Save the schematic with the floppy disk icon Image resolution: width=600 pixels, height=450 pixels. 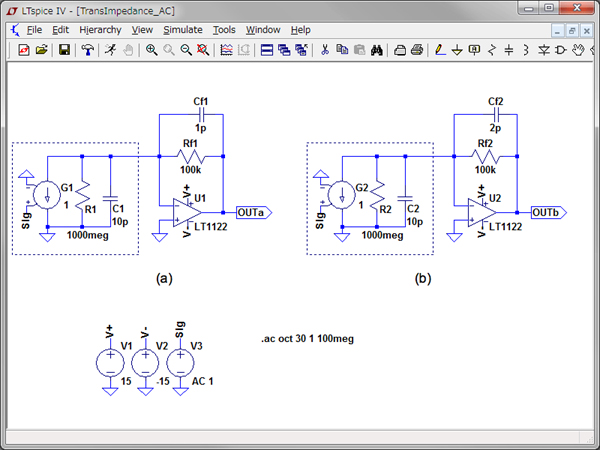point(64,49)
